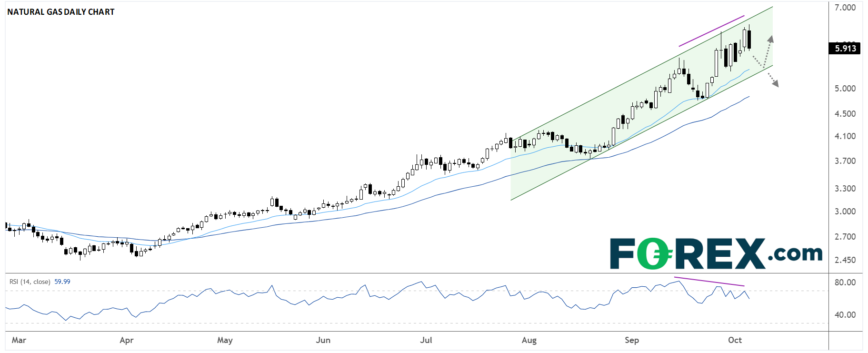This screenshot has width=868, height=353.
Task: Click the Apr date label
Action: click(127, 340)
